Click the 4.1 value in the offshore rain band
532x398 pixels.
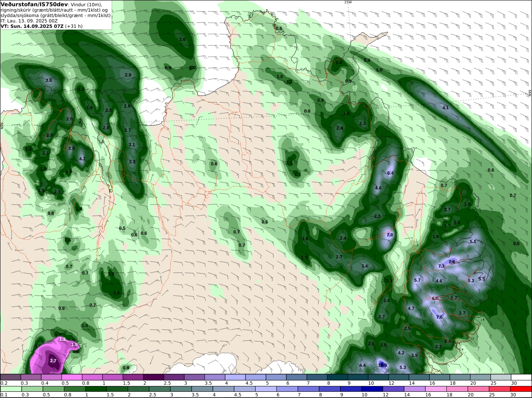(446, 108)
